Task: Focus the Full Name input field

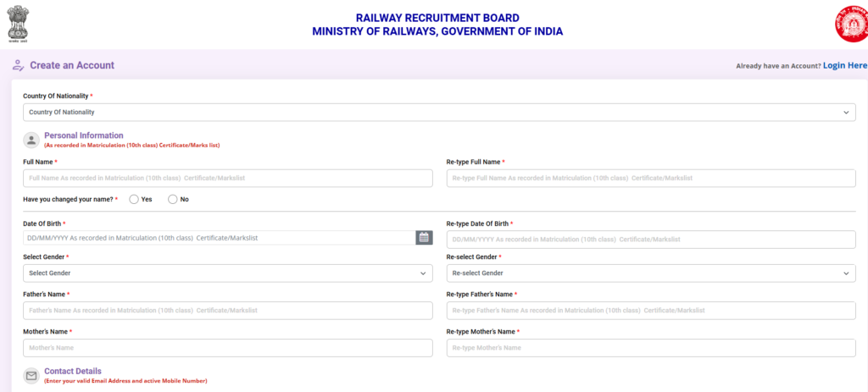Action: click(x=228, y=178)
